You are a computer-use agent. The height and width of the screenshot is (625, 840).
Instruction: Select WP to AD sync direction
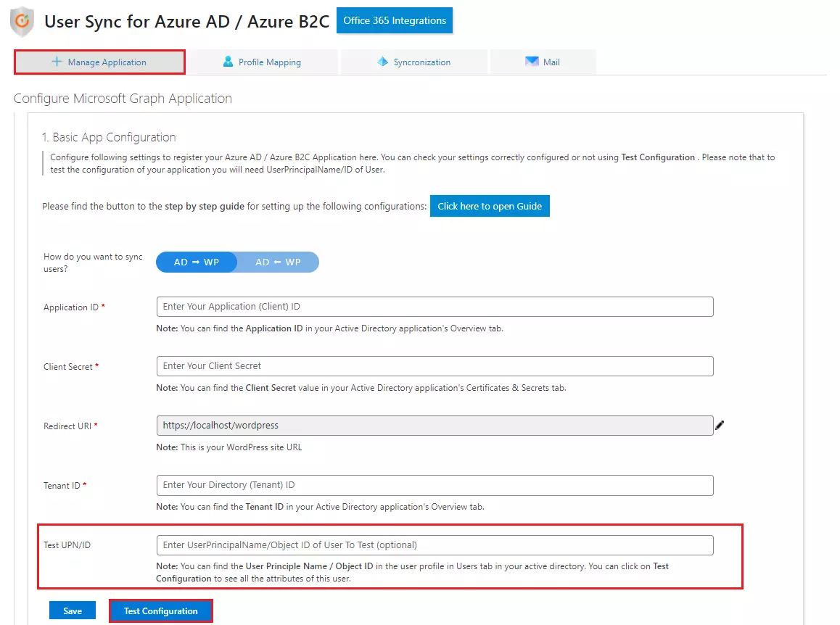pos(278,262)
